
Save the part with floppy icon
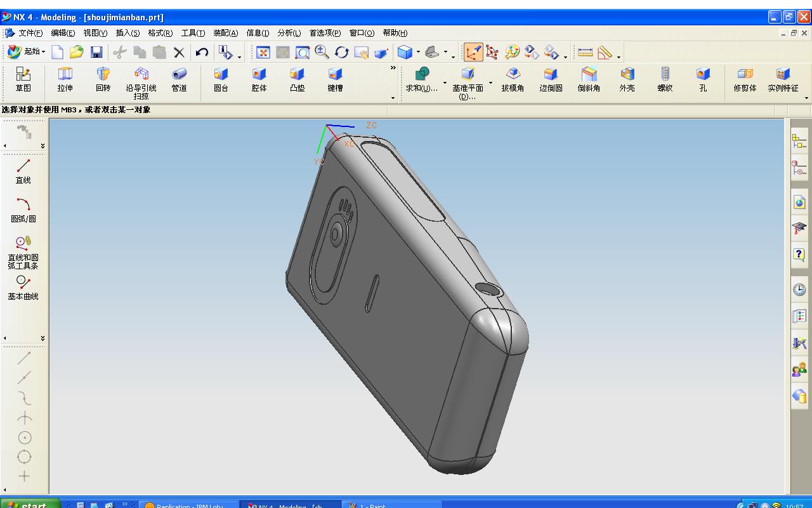tap(96, 53)
